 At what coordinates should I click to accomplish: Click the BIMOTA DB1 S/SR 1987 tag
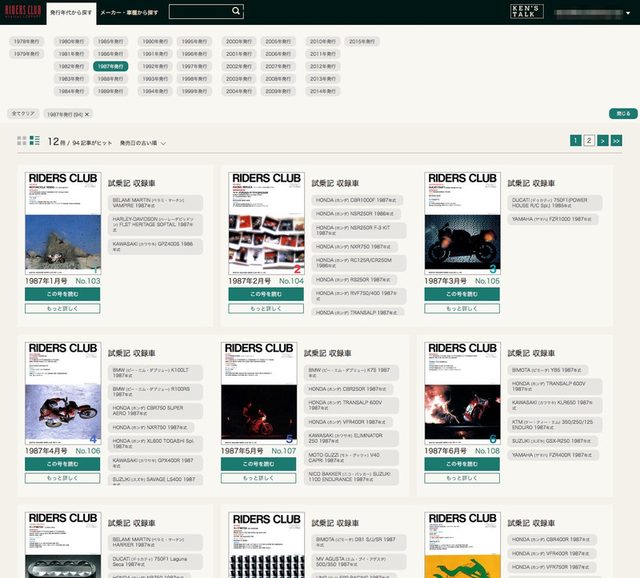tap(359, 542)
